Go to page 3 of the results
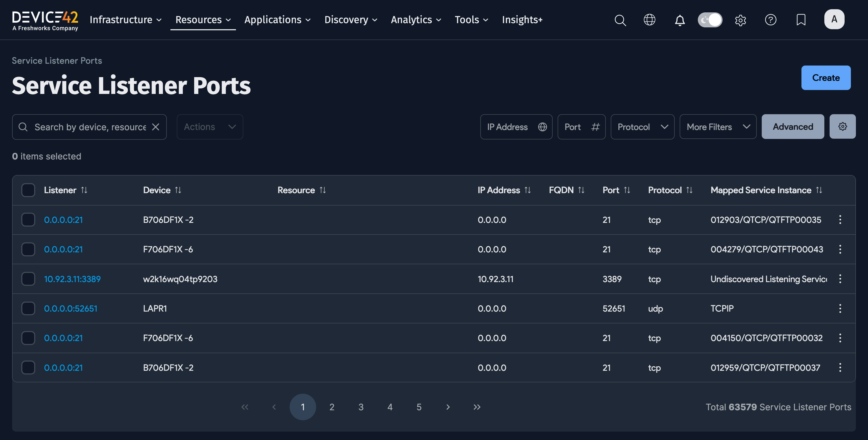Viewport: 868px width, 440px height. coord(361,407)
